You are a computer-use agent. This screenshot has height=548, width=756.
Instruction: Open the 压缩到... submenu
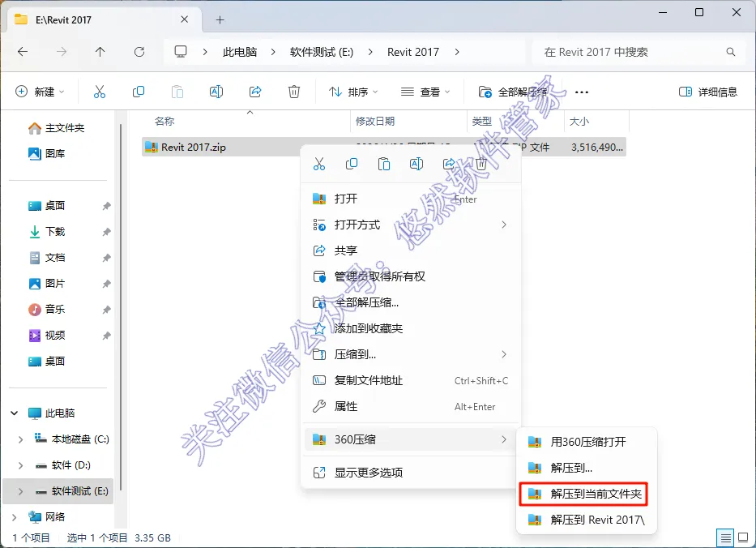pyautogui.click(x=411, y=354)
